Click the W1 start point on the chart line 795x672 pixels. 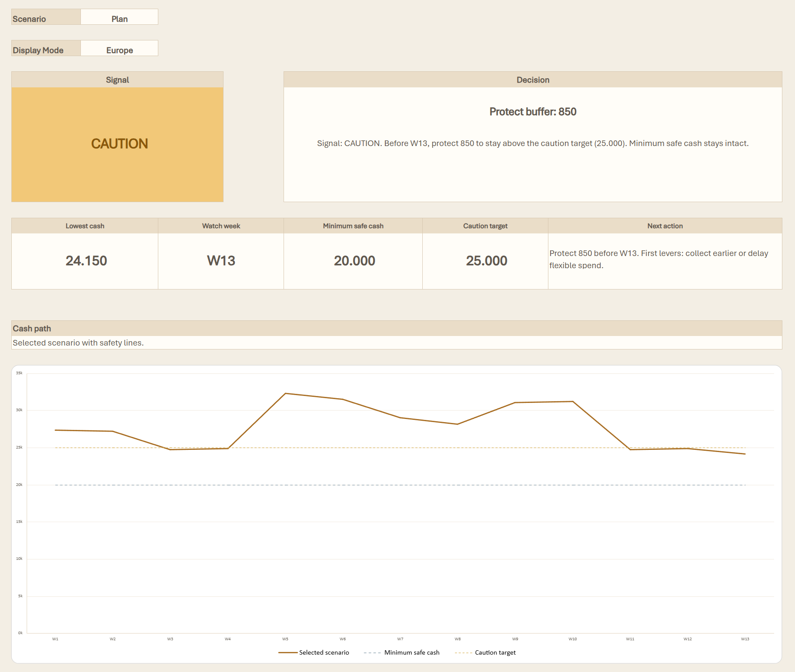(x=55, y=430)
